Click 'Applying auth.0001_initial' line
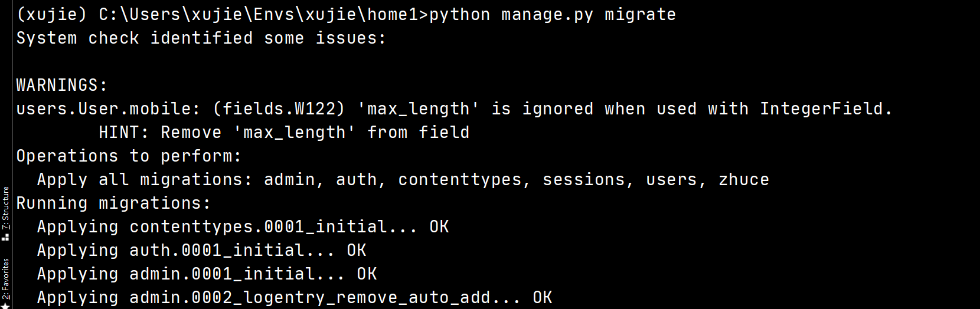Viewport: 980px width, 309px height. pyautogui.click(x=202, y=251)
